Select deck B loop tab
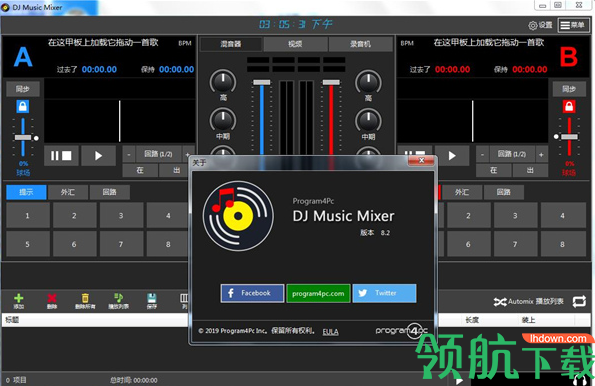This screenshot has width=595, height=386. pos(504,192)
